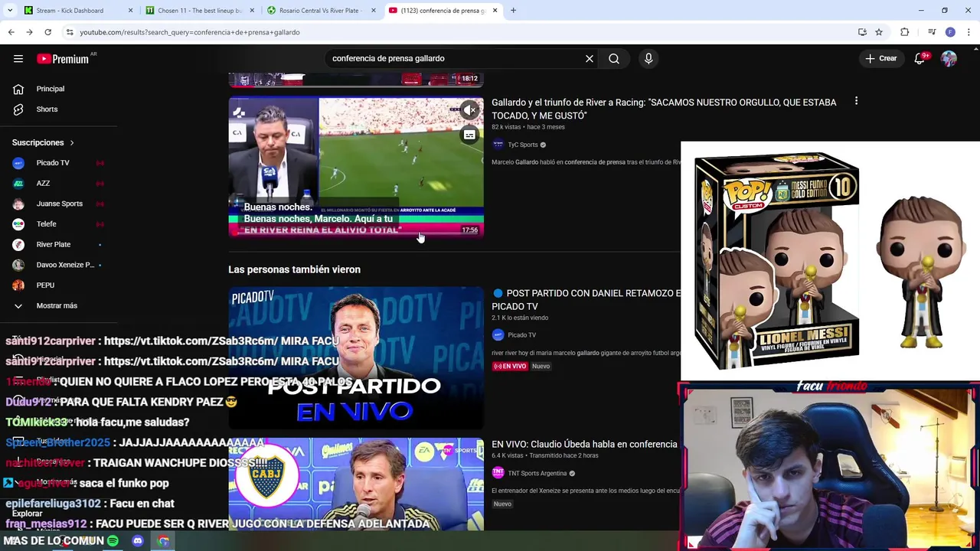Click the address bar URL
The image size is (980, 551).
190,32
